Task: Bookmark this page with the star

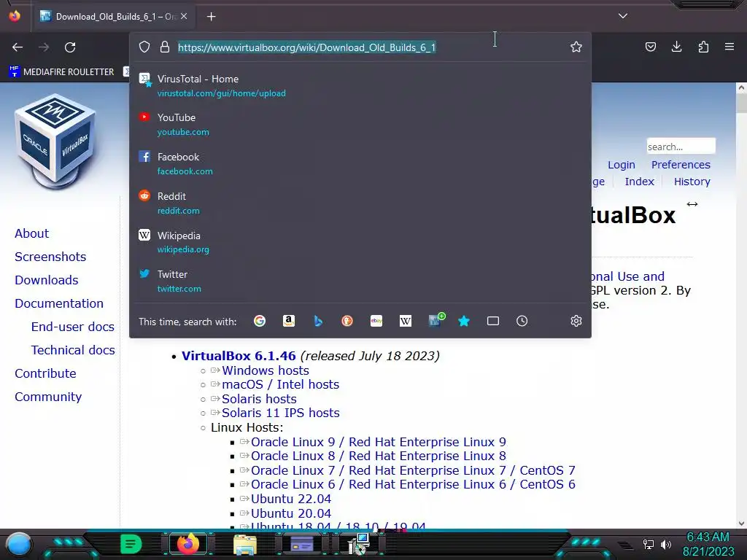Action: 576,47
